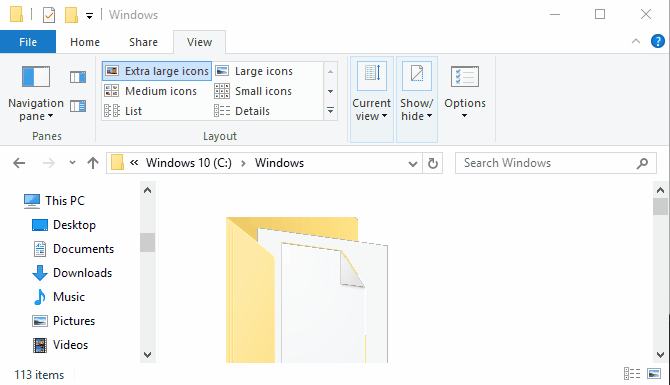Go back with the back arrow
Viewport: 670px width, 385px height.
[19, 163]
